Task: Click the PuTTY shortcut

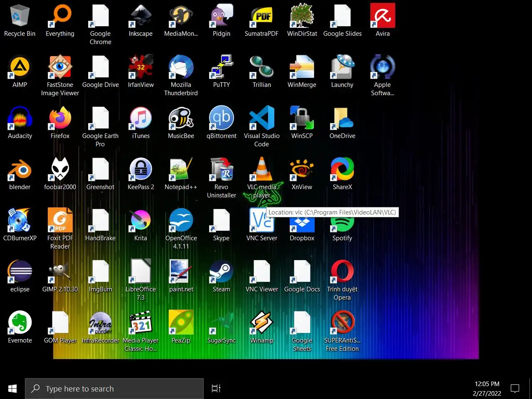Action: pyautogui.click(x=221, y=67)
